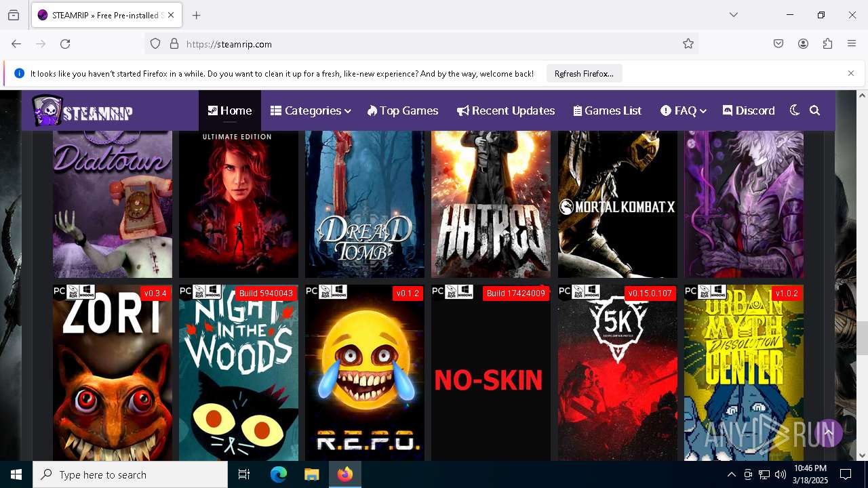
Task: Open File Explorer from the taskbar
Action: click(312, 474)
